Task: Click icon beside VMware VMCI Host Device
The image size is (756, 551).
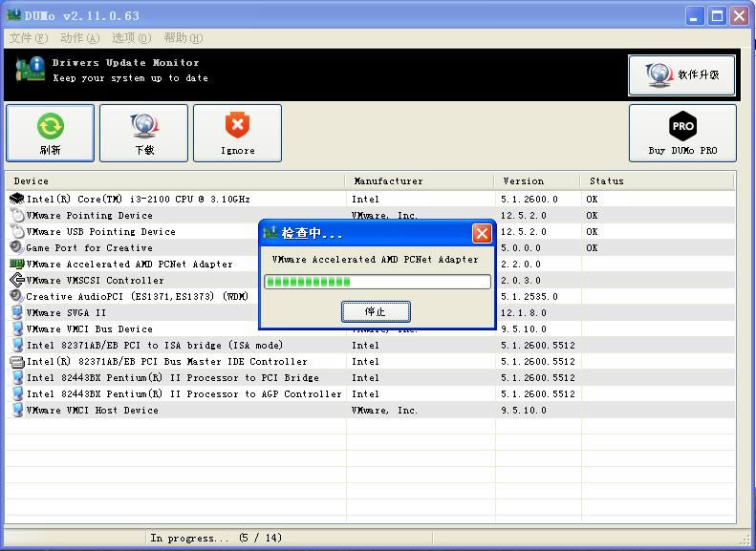Action: pyautogui.click(x=17, y=410)
